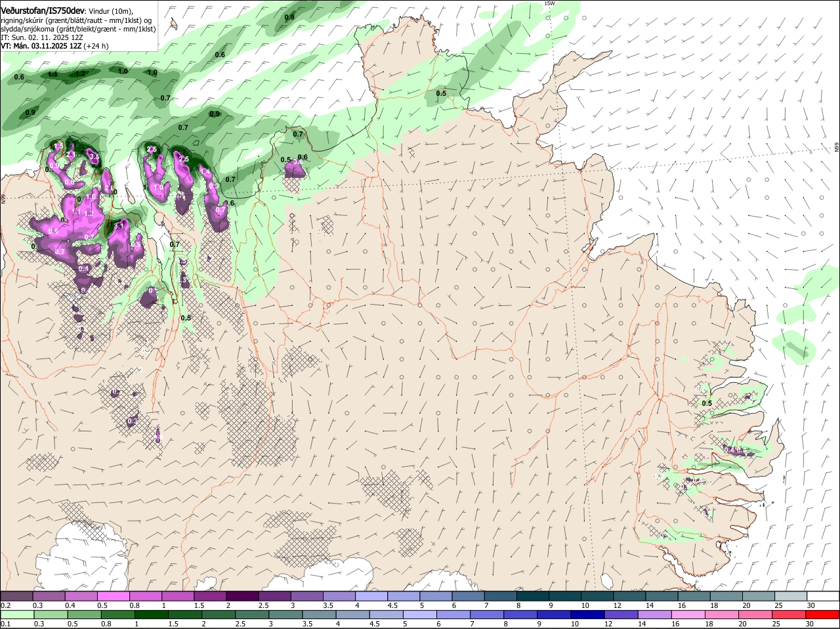Pick upper legend swatch for 0.2–0.3
840x629 pixels.
click(16, 596)
